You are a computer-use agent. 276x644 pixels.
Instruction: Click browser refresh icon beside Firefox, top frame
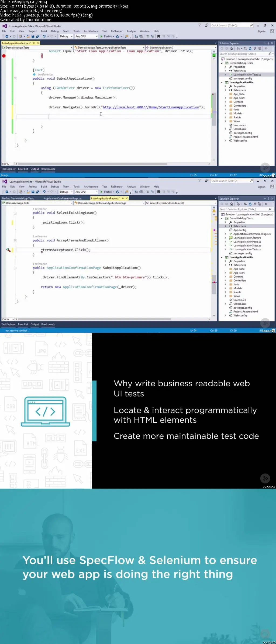(x=118, y=36)
